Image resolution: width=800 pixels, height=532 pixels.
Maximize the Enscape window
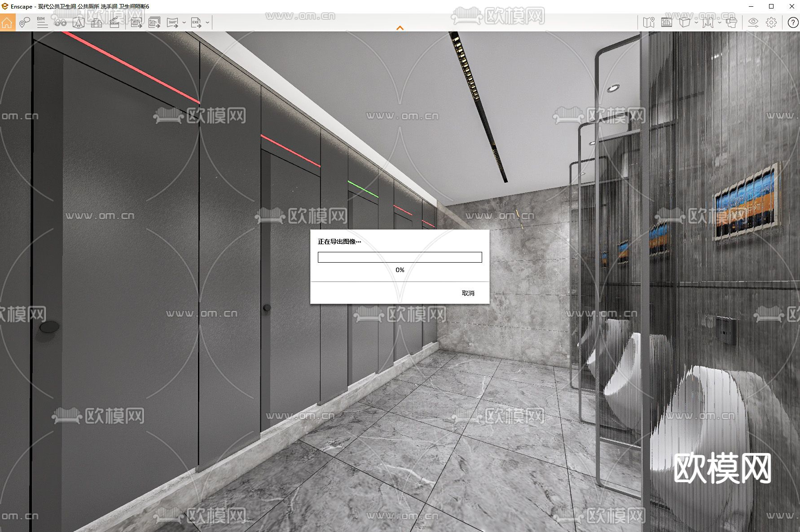click(771, 6)
